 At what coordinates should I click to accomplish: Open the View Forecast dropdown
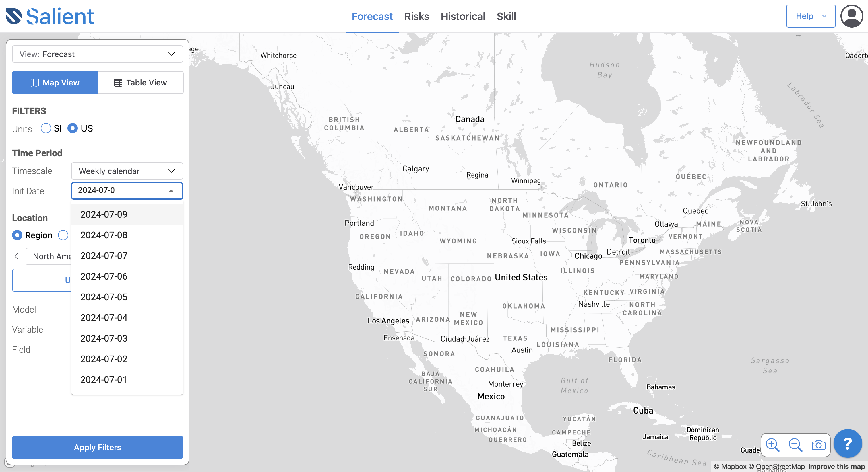(96, 54)
